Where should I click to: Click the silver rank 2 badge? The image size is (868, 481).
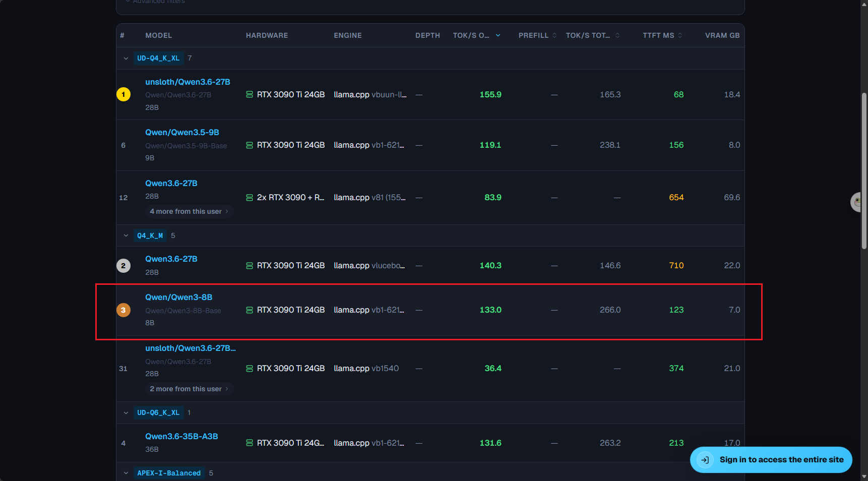point(123,266)
